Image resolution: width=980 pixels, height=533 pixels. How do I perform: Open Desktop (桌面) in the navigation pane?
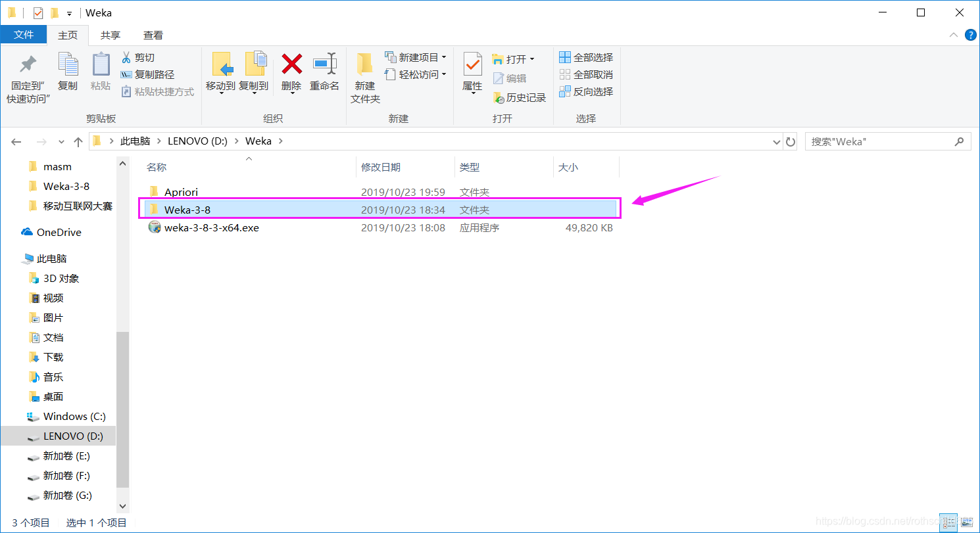pos(53,397)
